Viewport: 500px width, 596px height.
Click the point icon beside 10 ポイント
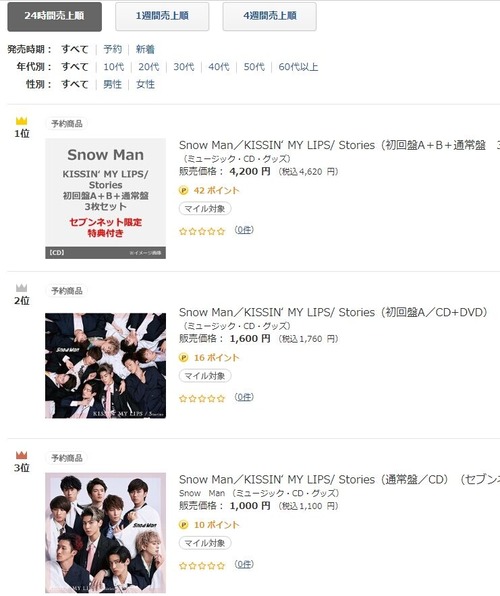click(183, 525)
